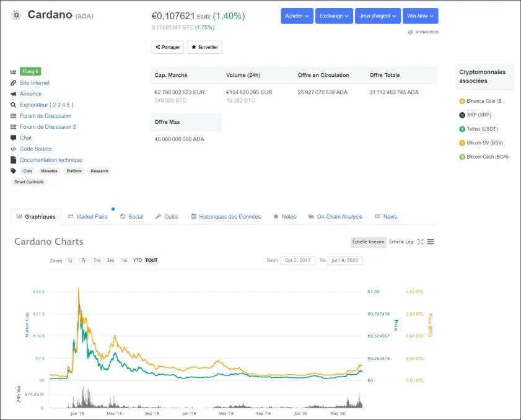The height and width of the screenshot is (420, 521).
Task: Click the magnifier icon beside Explorateur
Action: click(x=13, y=105)
